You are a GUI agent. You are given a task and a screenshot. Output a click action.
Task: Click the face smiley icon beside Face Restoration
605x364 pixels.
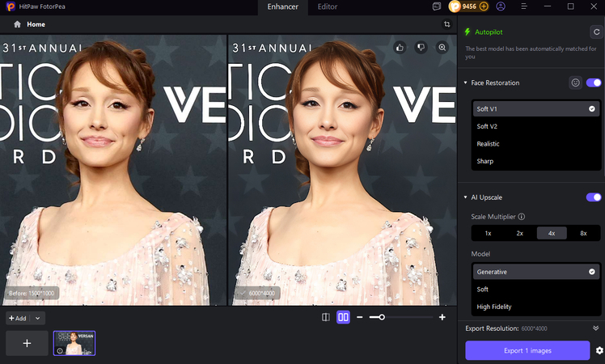[575, 83]
